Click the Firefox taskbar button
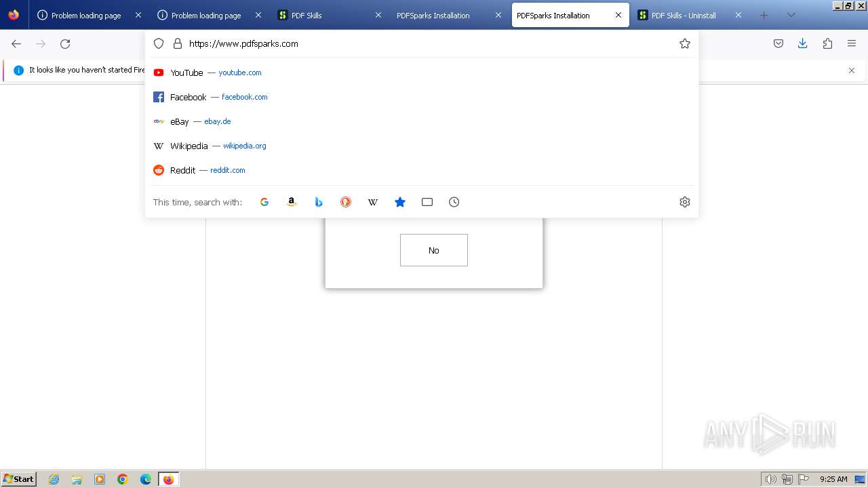This screenshot has height=488, width=868. click(x=168, y=479)
